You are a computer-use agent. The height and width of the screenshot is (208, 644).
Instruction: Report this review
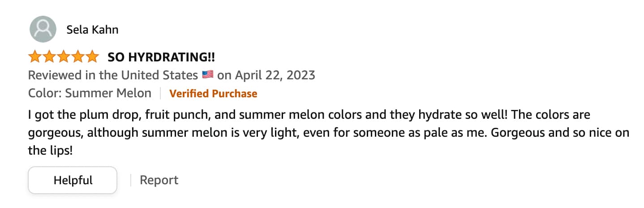point(159,180)
